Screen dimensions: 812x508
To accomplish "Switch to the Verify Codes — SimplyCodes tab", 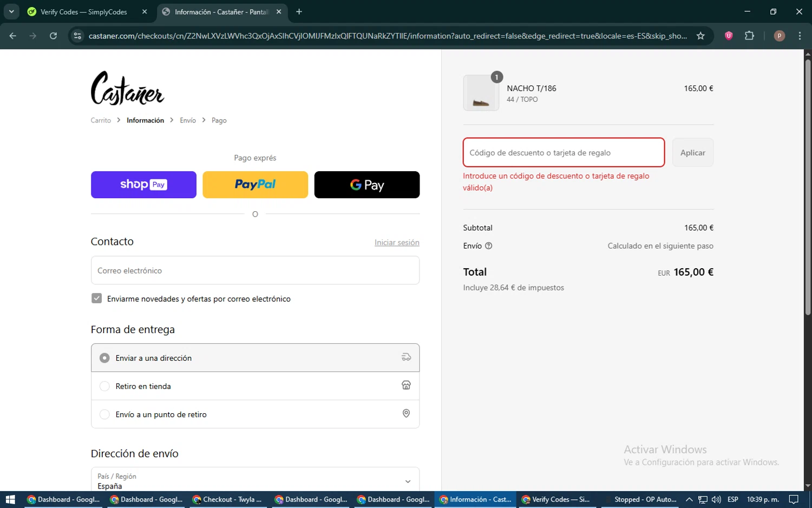I will [x=84, y=12].
